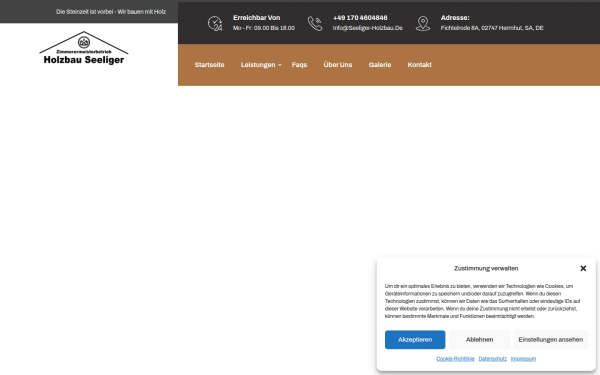Click 'Mo - Fr: 09.00 Bis 18.00' text

tap(264, 28)
